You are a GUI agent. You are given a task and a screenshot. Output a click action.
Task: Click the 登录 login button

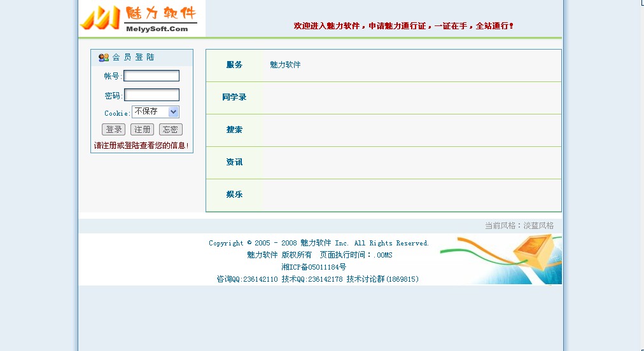[x=113, y=130]
